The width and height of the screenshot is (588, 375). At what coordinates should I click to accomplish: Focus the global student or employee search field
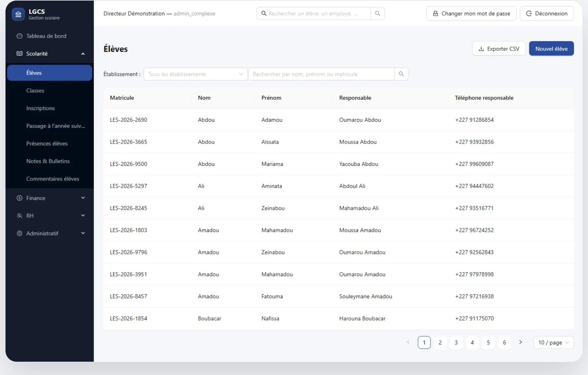(x=314, y=13)
